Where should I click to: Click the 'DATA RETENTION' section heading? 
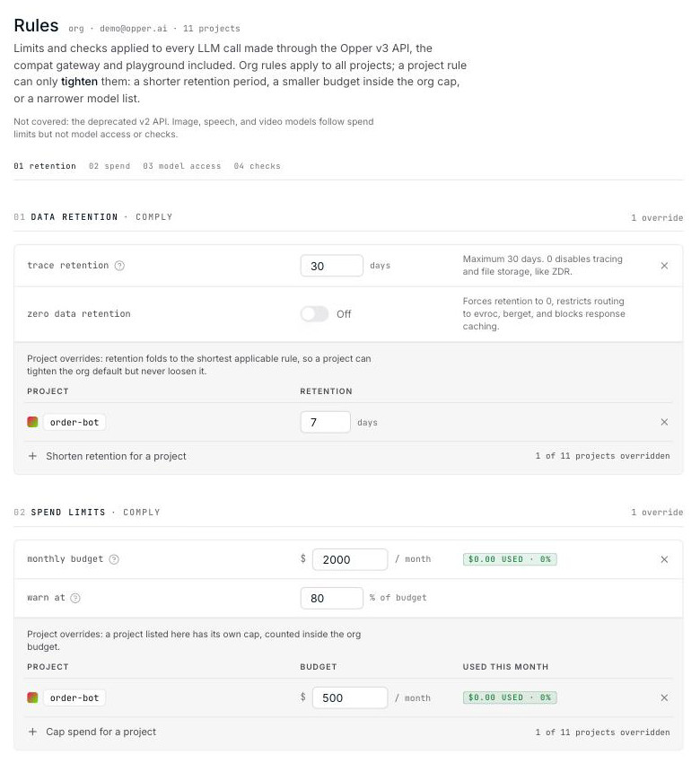click(x=74, y=217)
